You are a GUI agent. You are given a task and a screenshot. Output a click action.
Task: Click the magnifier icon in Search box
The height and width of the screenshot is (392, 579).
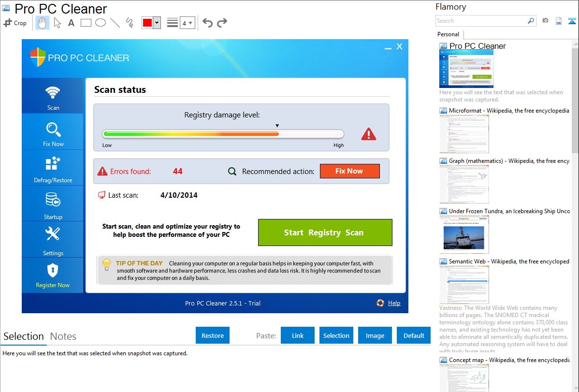[x=531, y=21]
